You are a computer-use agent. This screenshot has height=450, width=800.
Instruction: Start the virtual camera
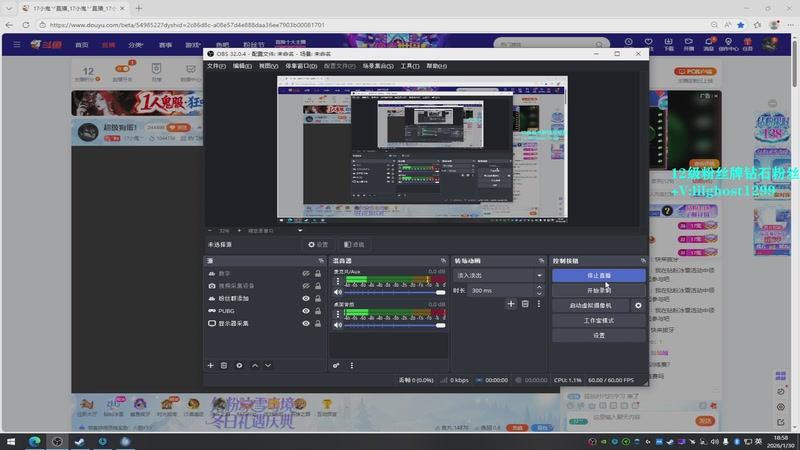point(591,306)
